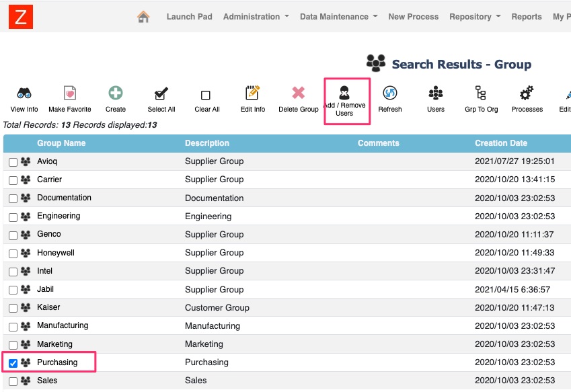Screen dimensions: 571x392
Task: Click the group icon beside Avioq
Action: pyautogui.click(x=26, y=161)
